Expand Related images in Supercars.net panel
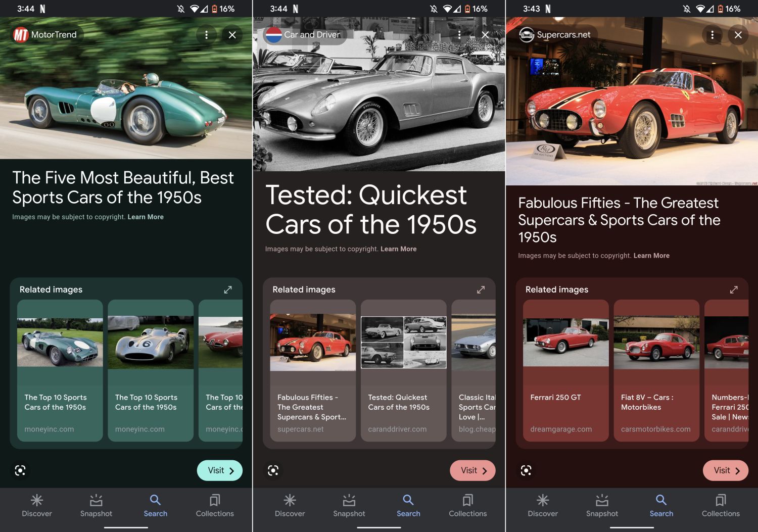This screenshot has height=532, width=758. pyautogui.click(x=734, y=289)
